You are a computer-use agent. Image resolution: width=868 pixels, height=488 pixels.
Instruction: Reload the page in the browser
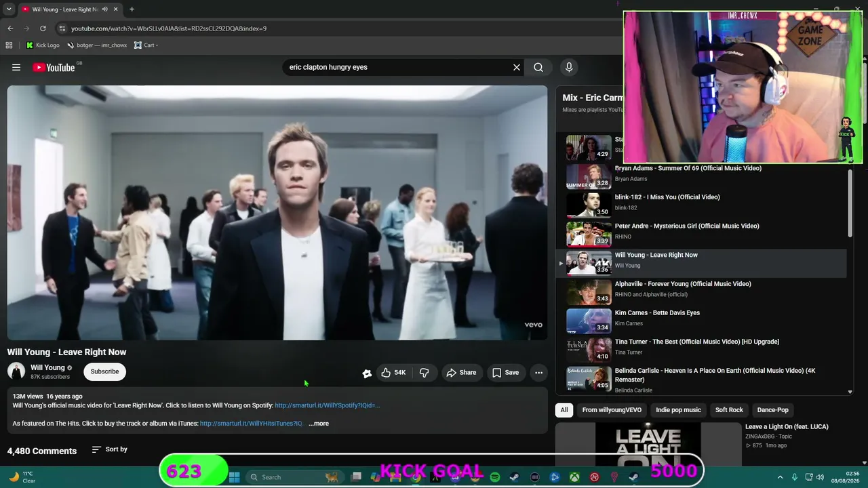click(x=43, y=28)
